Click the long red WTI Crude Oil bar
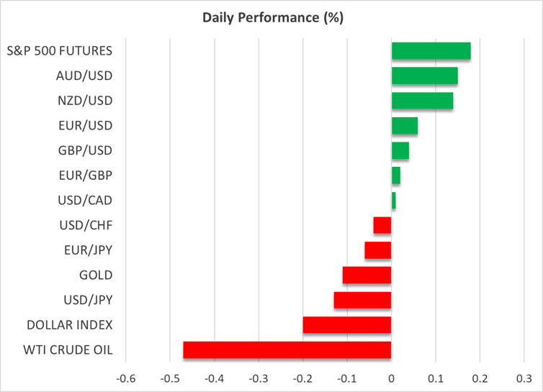Viewport: 543px width, 392px height. coord(287,350)
